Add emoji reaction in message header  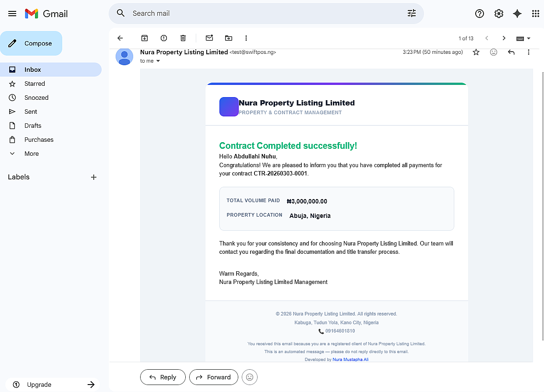point(494,52)
